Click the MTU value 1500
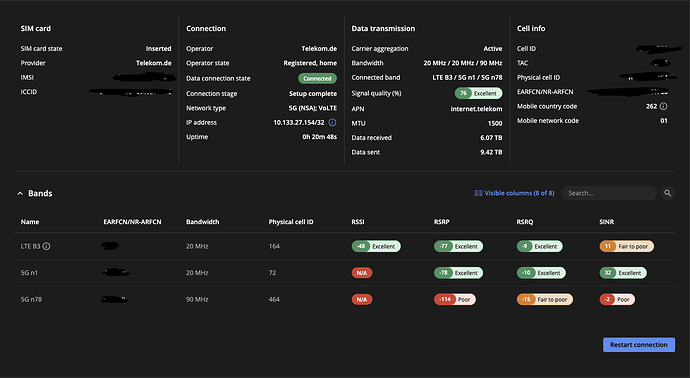Viewport: 690px width, 378px height. [495, 123]
